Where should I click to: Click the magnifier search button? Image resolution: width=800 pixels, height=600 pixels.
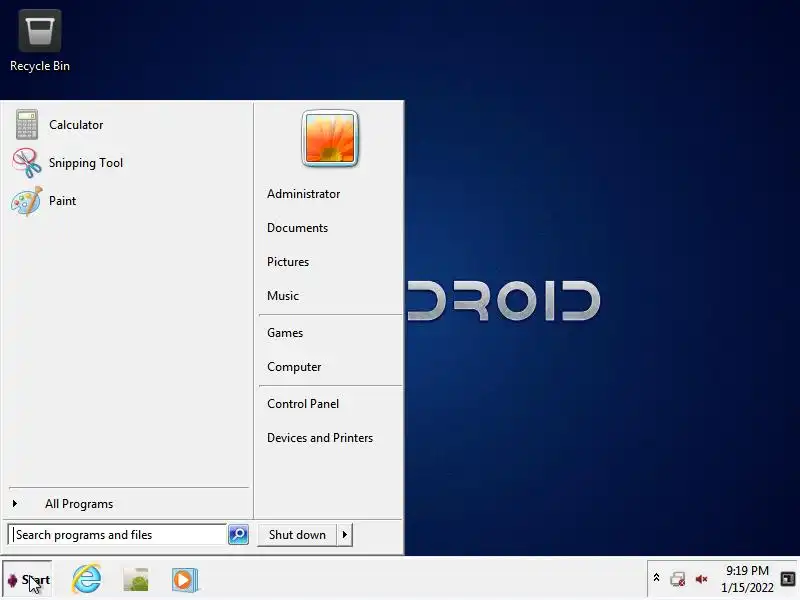click(x=238, y=535)
